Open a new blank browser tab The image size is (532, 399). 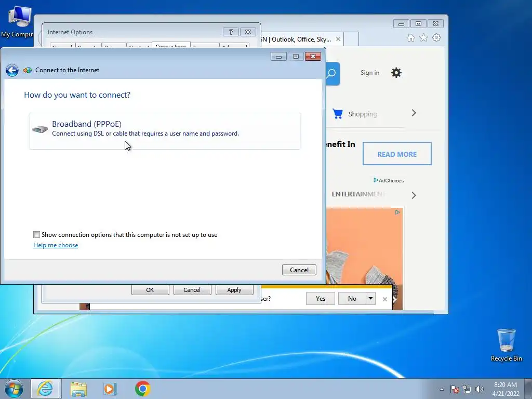tap(351, 39)
